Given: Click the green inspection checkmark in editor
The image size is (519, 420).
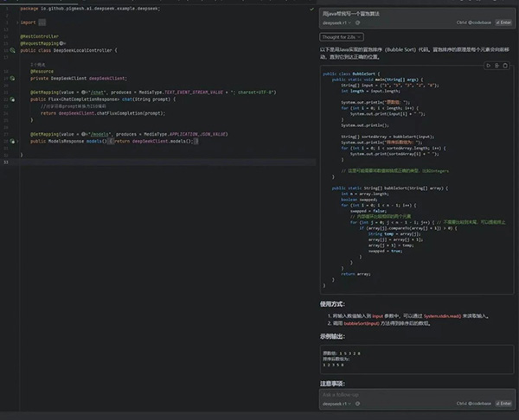Looking at the screenshot, I should (x=311, y=9).
